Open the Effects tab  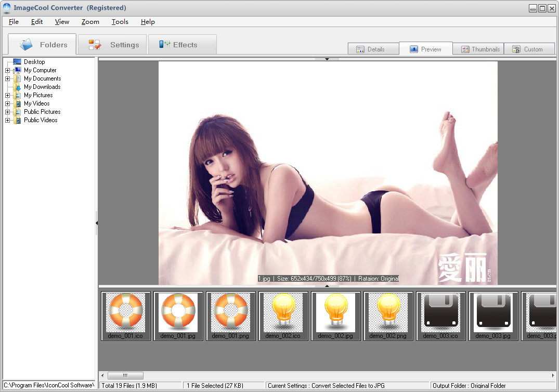pyautogui.click(x=182, y=45)
